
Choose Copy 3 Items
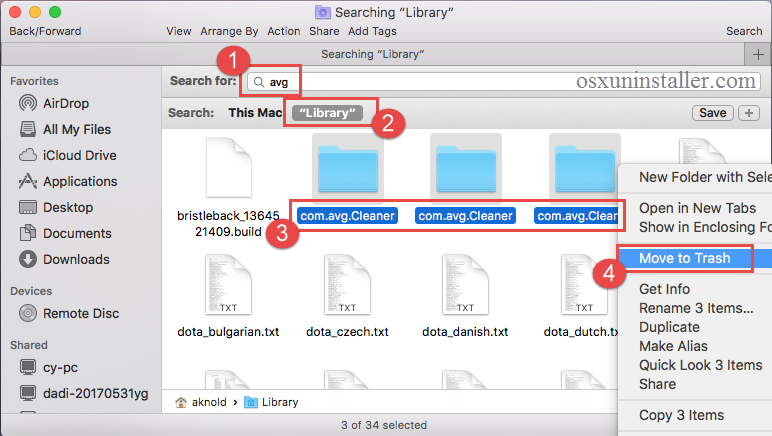pyautogui.click(x=695, y=415)
